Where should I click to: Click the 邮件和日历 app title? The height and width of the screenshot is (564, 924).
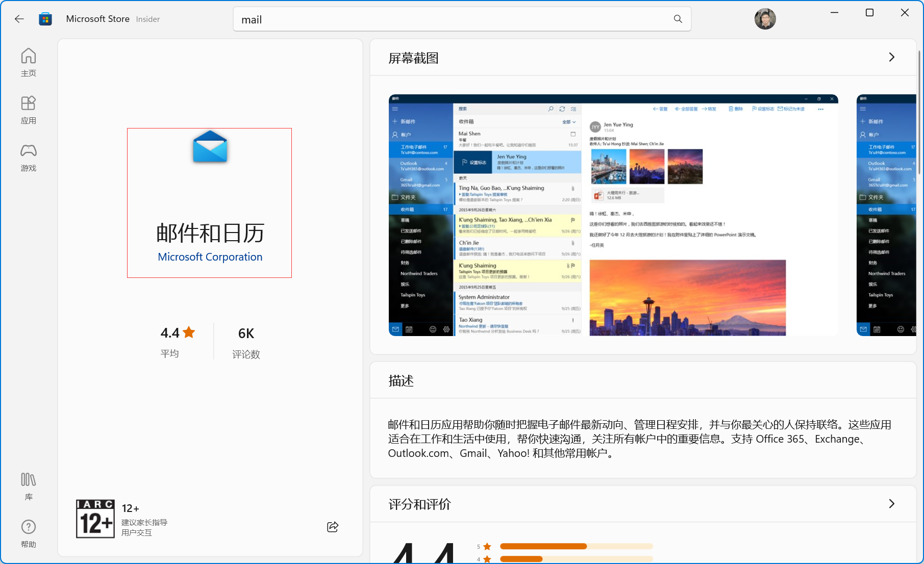click(x=210, y=233)
